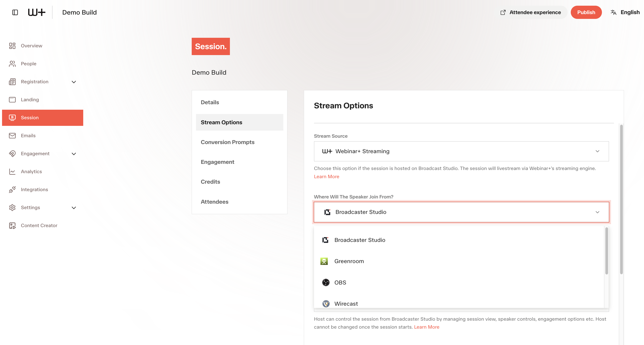Open Attendee experience preview
The height and width of the screenshot is (345, 644).
point(531,12)
